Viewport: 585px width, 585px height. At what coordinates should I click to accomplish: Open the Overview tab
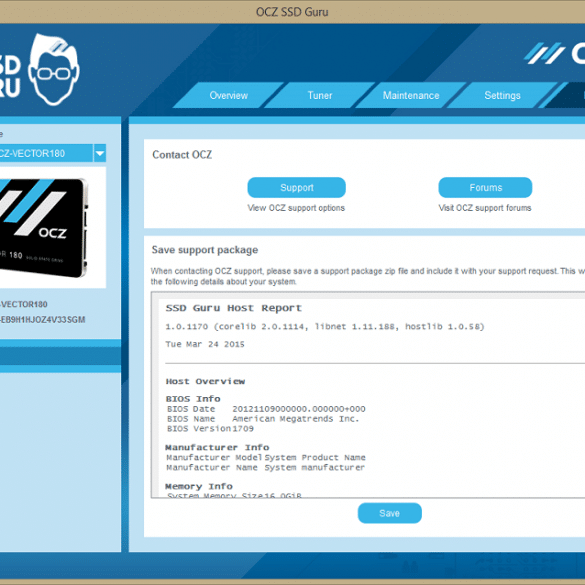[x=228, y=96]
